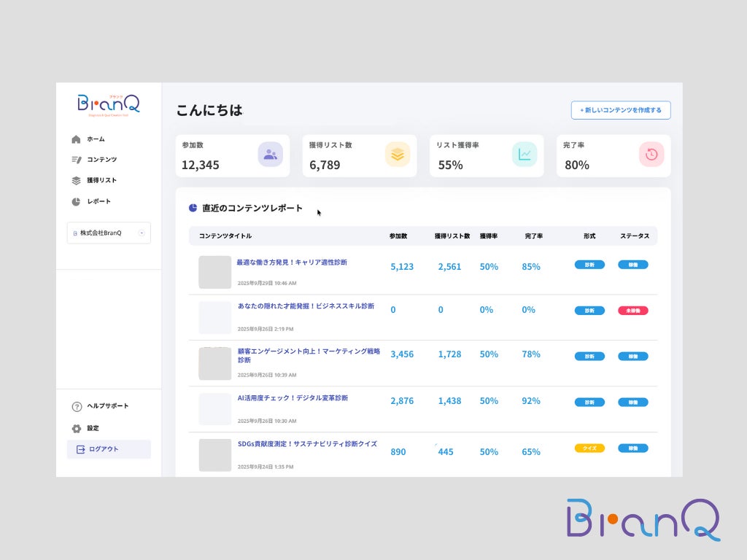Click the 参加数 column header
The image size is (747, 560).
tap(398, 236)
